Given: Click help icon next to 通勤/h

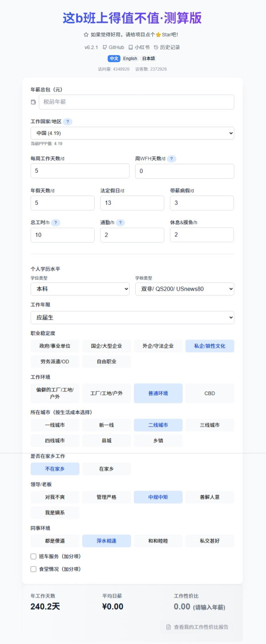Looking at the screenshot, I should pos(120,223).
